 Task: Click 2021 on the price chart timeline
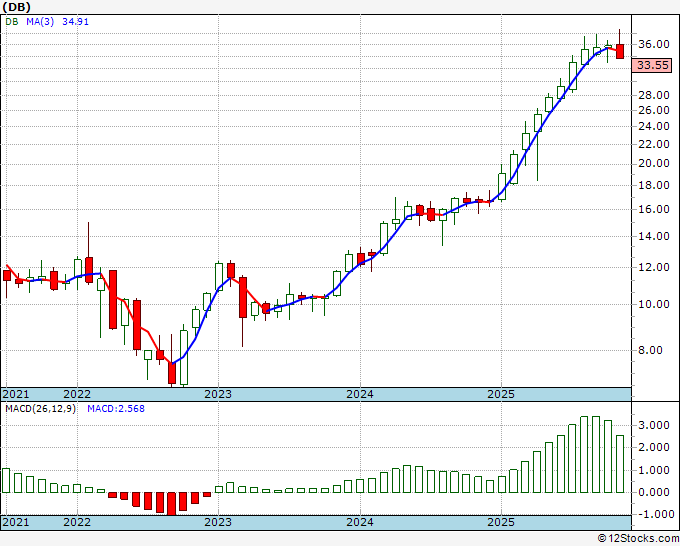(16, 394)
